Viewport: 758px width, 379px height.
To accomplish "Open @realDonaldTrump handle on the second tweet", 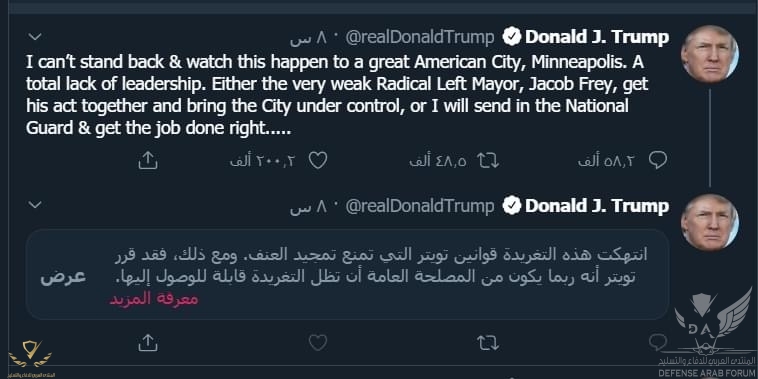I will 420,206.
